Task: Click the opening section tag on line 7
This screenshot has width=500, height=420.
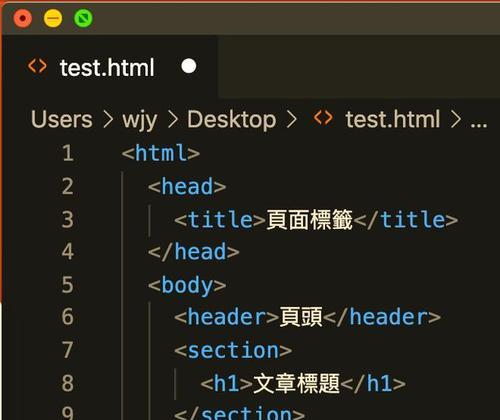Action: point(233,351)
